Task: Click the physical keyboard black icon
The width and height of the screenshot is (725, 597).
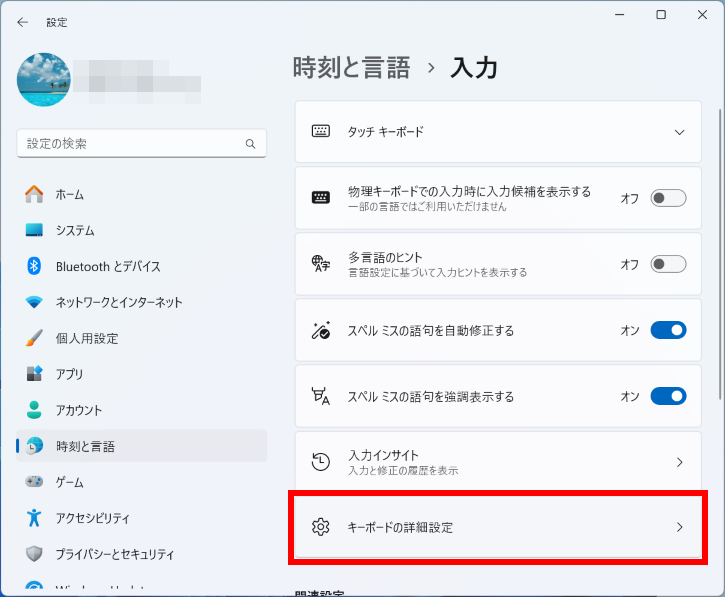Action: click(320, 198)
